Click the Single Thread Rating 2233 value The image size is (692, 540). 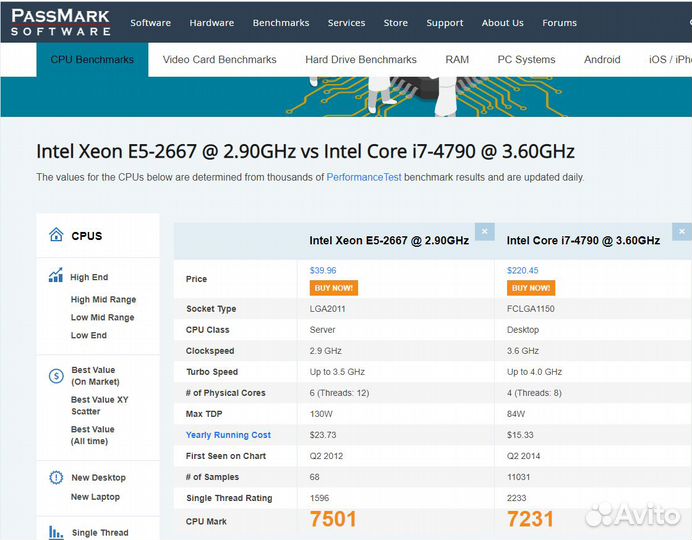coord(517,498)
